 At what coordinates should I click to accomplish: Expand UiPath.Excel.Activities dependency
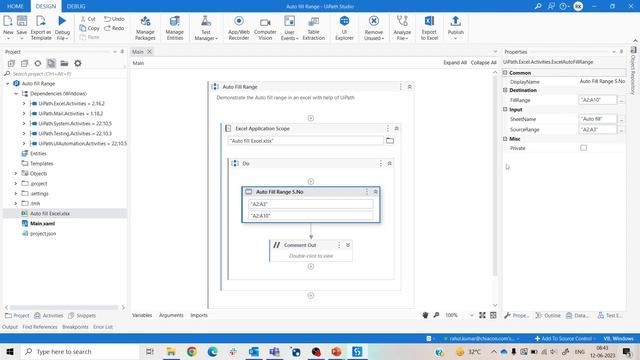[24, 104]
